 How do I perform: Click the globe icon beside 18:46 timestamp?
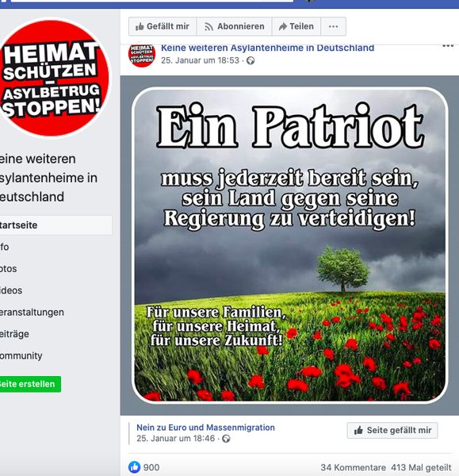pos(226,439)
